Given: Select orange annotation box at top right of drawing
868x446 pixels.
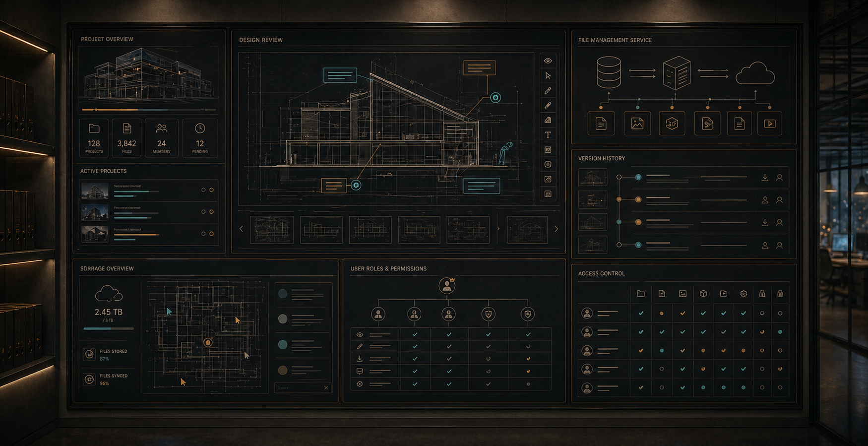Looking at the screenshot, I should (x=479, y=67).
